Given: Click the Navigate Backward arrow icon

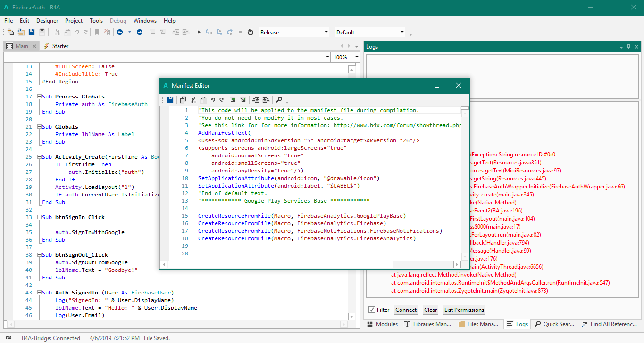Looking at the screenshot, I should tap(120, 32).
